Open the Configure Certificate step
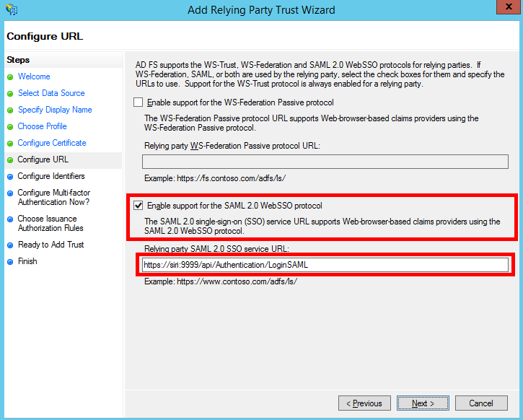The image size is (523, 420). tap(52, 143)
